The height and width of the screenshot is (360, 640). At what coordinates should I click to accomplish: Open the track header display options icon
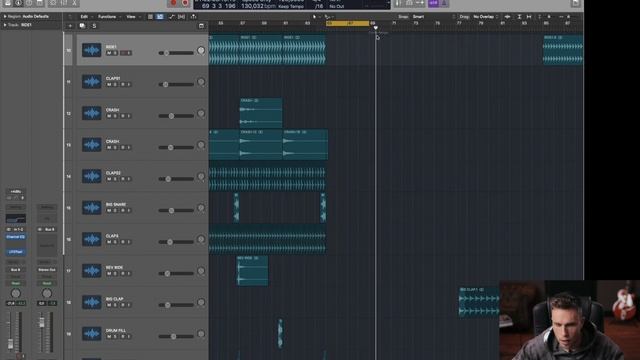pyautogui.click(x=201, y=26)
